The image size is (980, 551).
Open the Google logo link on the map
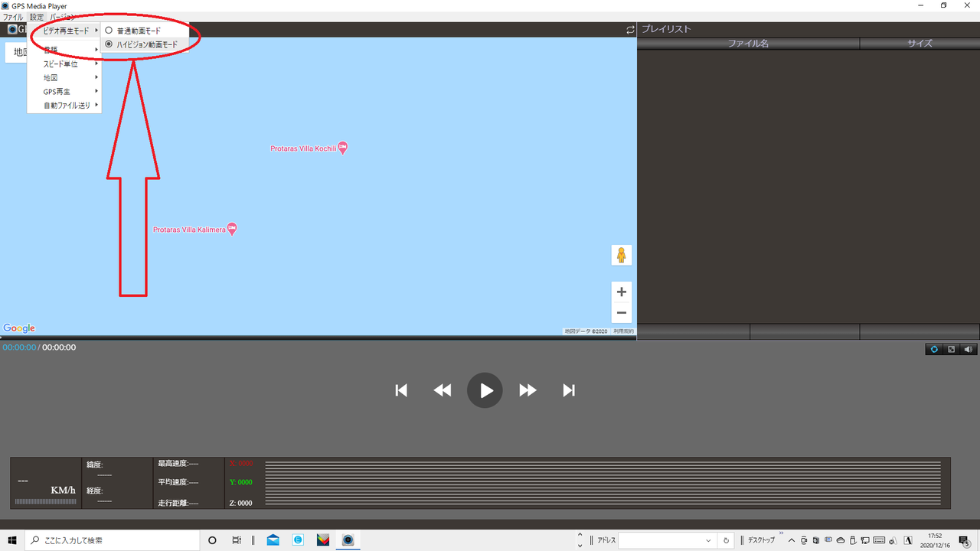19,328
